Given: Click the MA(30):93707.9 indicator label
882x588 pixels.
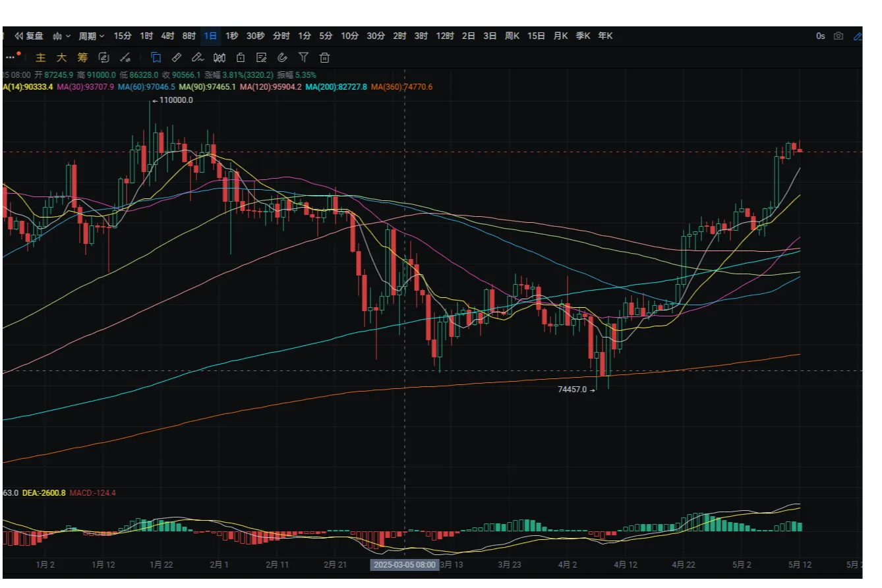Looking at the screenshot, I should point(86,87).
